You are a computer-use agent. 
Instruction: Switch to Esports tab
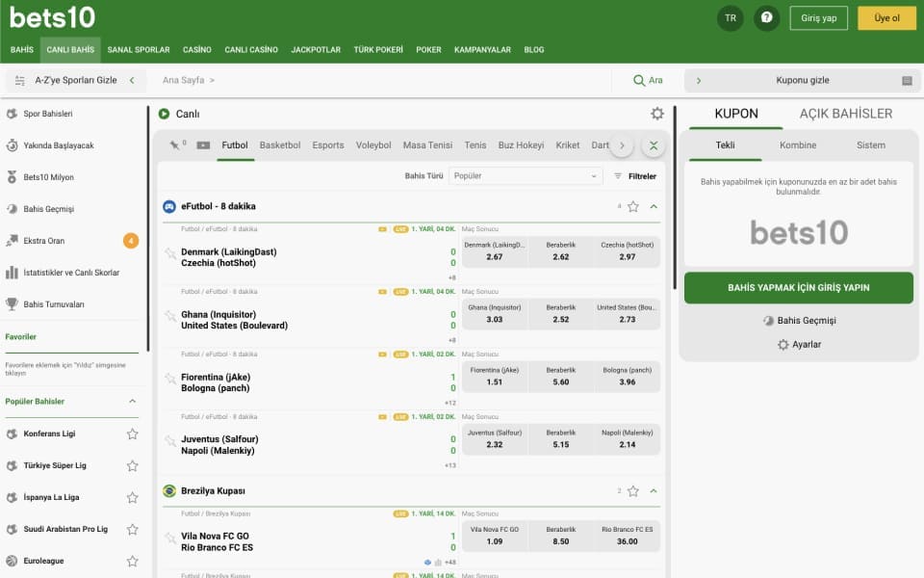pyautogui.click(x=328, y=145)
